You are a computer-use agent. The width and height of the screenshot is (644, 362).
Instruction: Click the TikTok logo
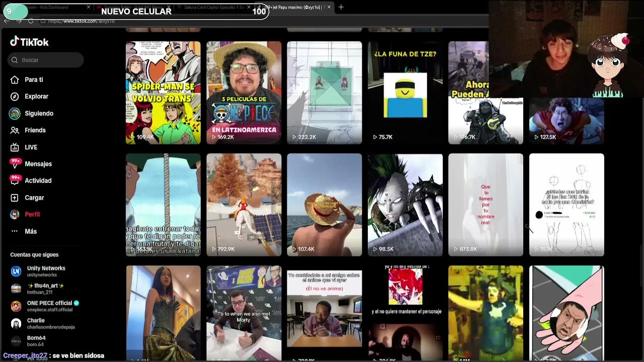pyautogui.click(x=29, y=42)
